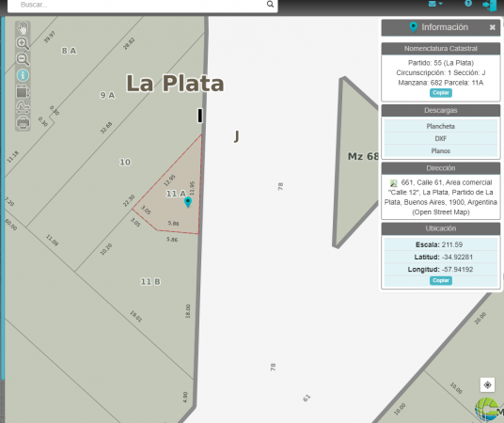
Task: Open the Planos download
Action: pos(441,150)
